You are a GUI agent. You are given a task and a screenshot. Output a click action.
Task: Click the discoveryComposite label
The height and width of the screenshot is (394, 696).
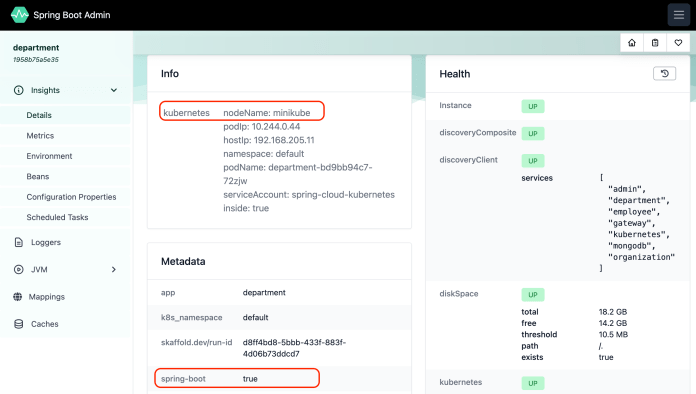point(478,132)
